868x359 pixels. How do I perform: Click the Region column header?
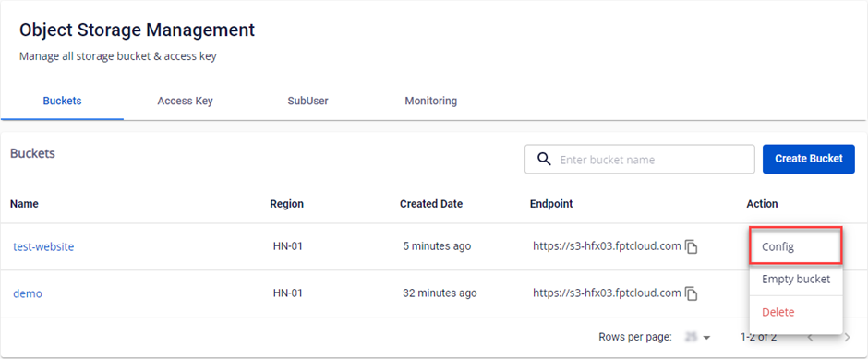coord(287,204)
